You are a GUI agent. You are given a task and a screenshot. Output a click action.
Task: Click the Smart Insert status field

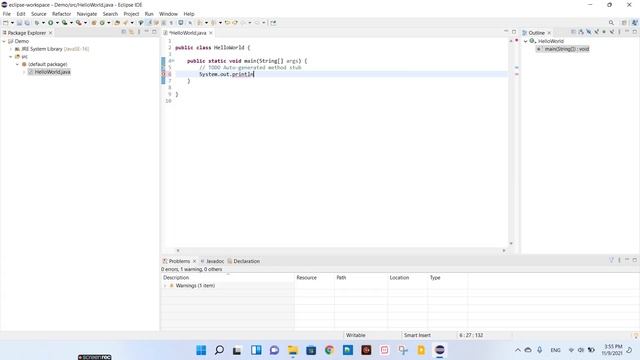pos(417,335)
